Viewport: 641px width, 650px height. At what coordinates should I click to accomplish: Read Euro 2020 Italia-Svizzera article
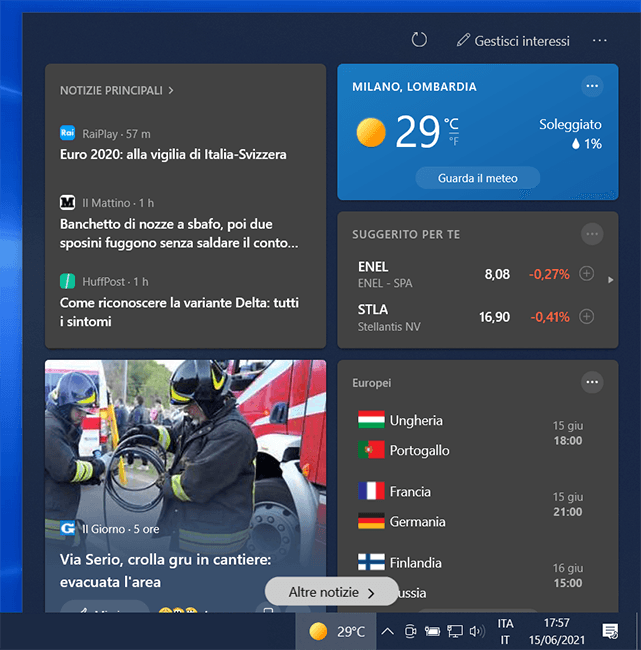tap(173, 155)
